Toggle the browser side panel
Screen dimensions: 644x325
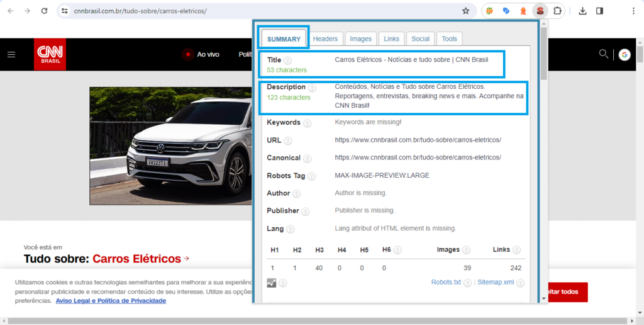[x=599, y=11]
